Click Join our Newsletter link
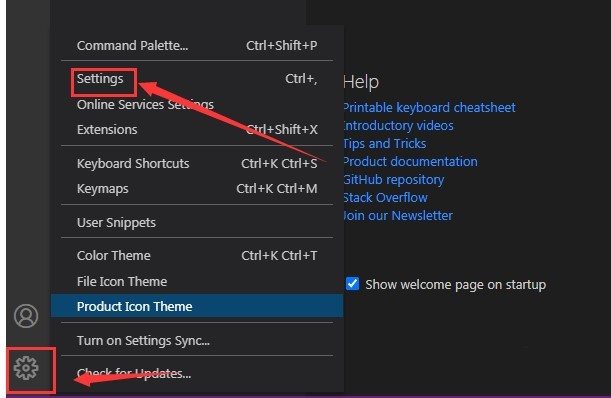This screenshot has height=398, width=611. (x=398, y=216)
